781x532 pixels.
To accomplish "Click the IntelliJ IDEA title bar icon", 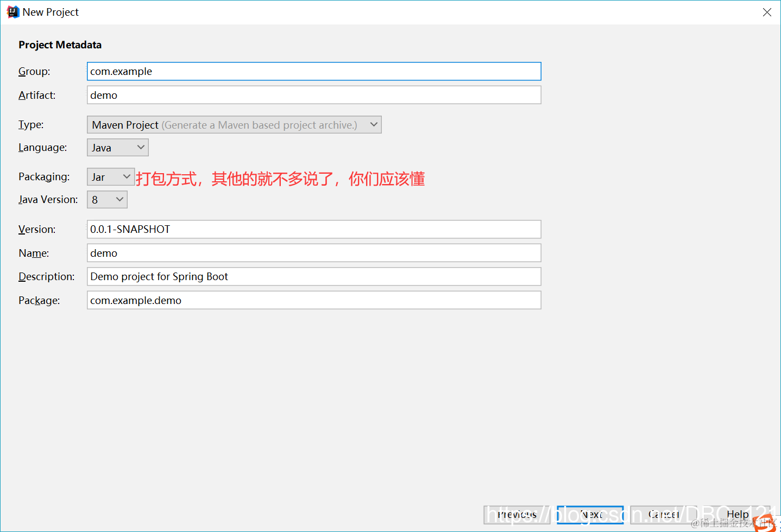I will (x=12, y=12).
